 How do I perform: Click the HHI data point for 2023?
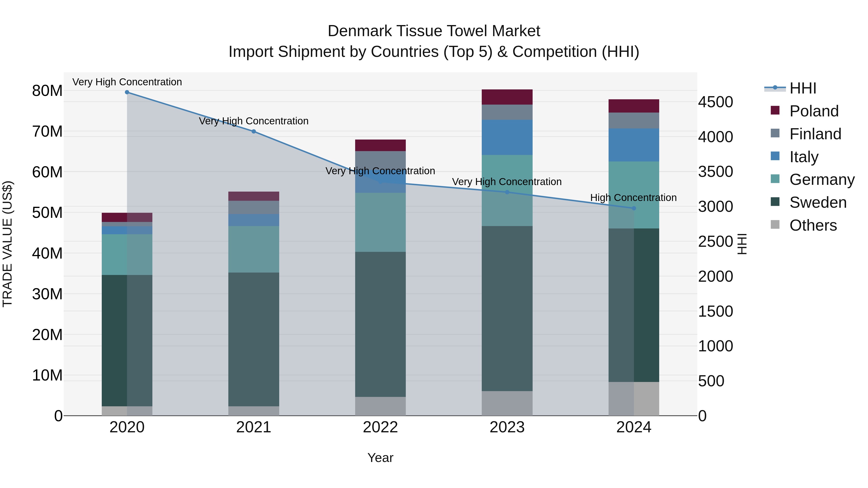[x=507, y=192]
